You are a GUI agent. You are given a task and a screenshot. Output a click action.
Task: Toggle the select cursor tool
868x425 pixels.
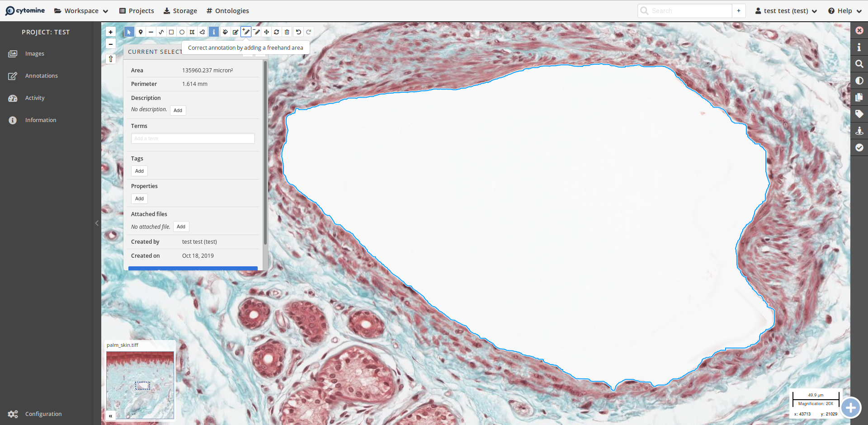(x=129, y=32)
